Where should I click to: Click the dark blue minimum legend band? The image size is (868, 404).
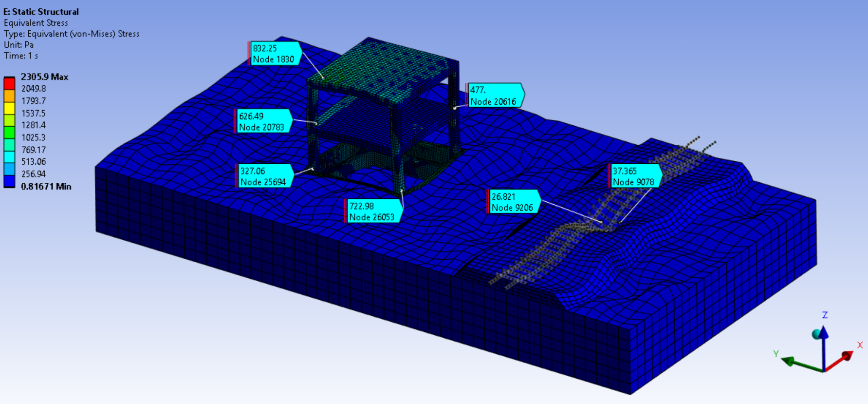(x=9, y=181)
